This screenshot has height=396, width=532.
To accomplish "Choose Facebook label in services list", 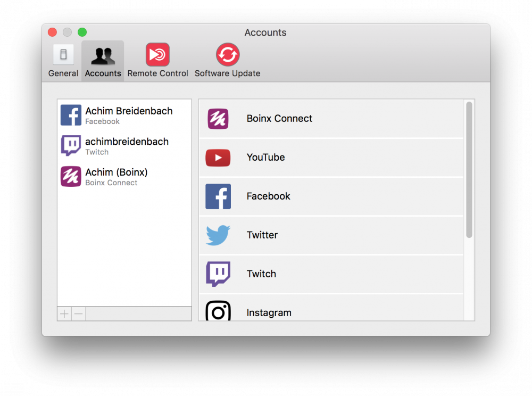I will tap(268, 196).
